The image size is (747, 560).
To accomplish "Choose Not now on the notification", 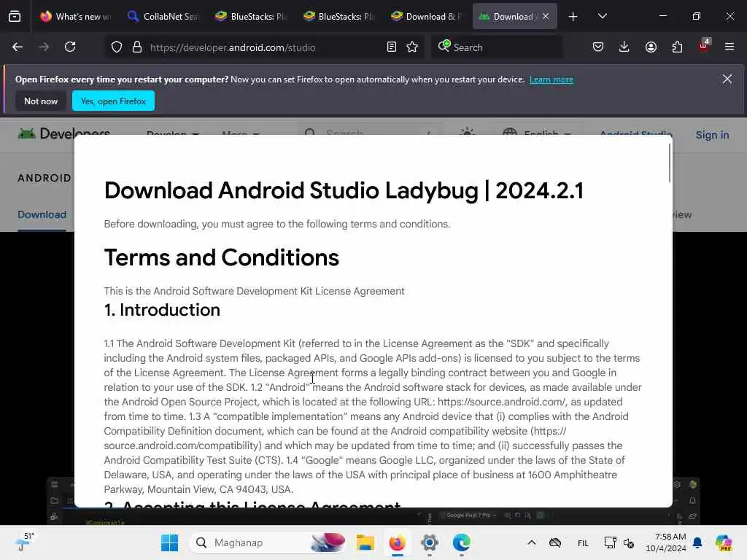I will 41,101.
